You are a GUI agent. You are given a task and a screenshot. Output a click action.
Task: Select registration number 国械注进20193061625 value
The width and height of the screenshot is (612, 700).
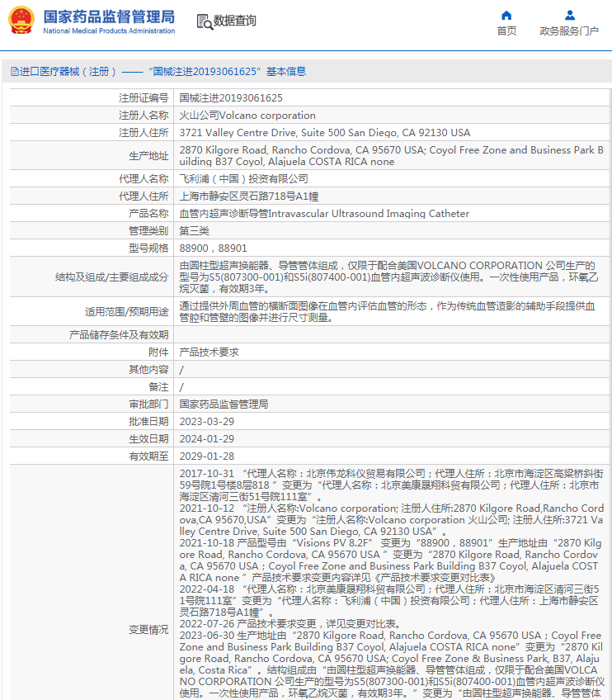[x=231, y=97]
